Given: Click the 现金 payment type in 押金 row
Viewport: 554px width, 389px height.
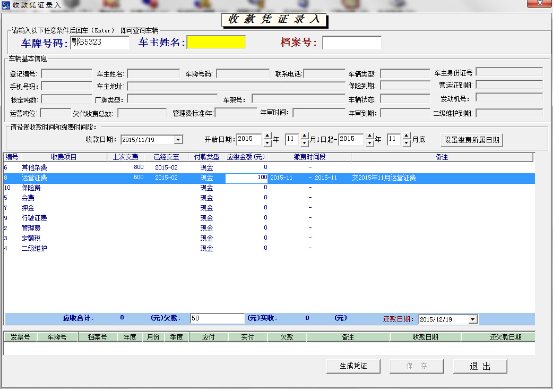Looking at the screenshot, I should 207,208.
